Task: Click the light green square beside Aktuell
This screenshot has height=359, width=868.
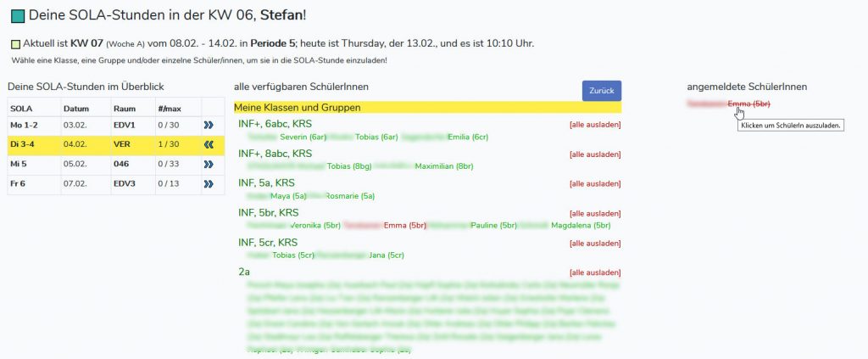Action: (15, 44)
